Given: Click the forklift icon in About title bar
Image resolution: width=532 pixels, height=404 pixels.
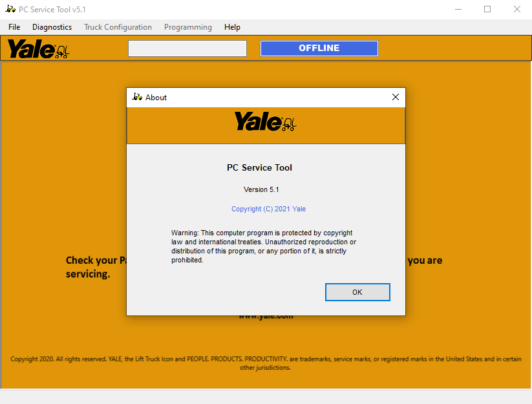Looking at the screenshot, I should click(137, 97).
